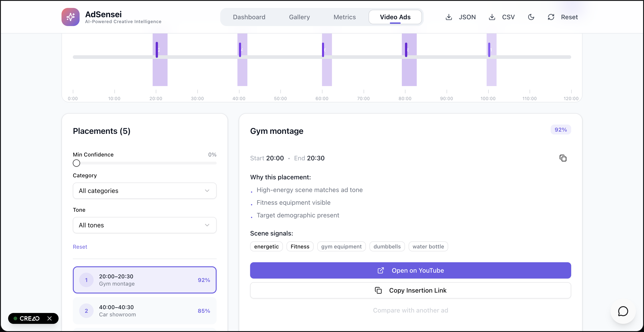The height and width of the screenshot is (332, 644).
Task: Open the All tones dropdown
Action: point(144,225)
